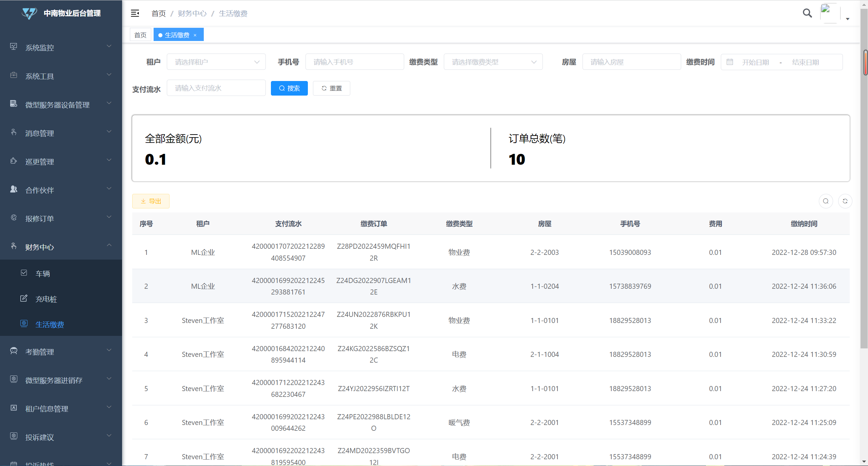868x466 pixels.
Task: Click the 重置 reset button
Action: tap(331, 88)
